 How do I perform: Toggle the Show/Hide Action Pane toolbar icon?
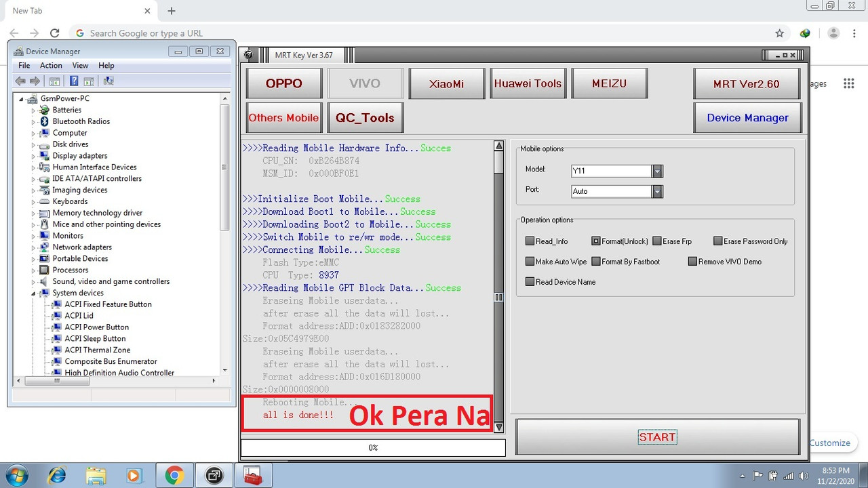pos(90,81)
